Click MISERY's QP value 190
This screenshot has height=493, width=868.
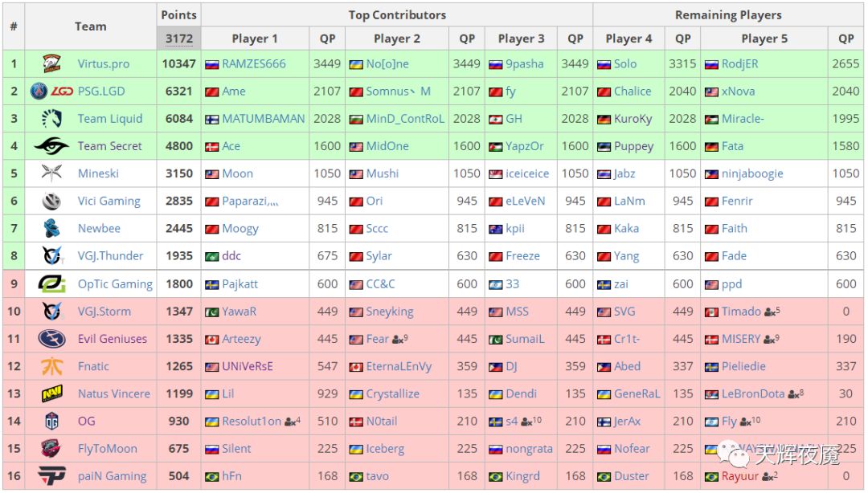(x=845, y=339)
